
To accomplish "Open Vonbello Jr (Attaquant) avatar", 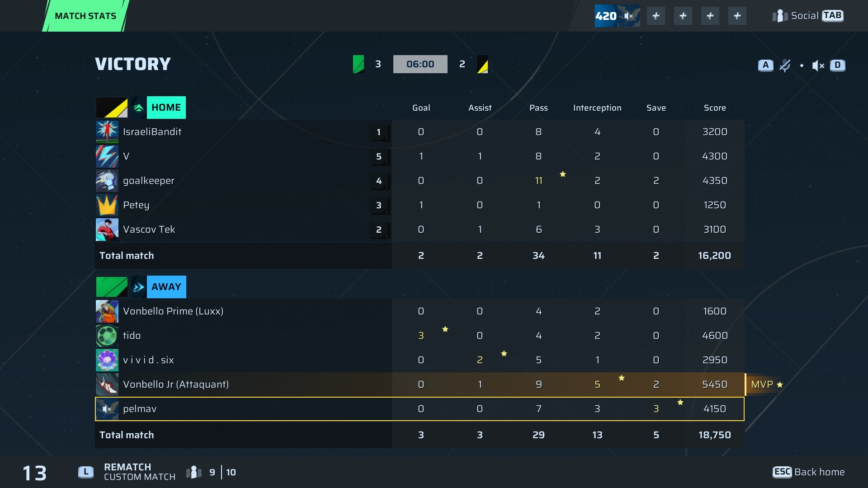I will pyautogui.click(x=107, y=385).
